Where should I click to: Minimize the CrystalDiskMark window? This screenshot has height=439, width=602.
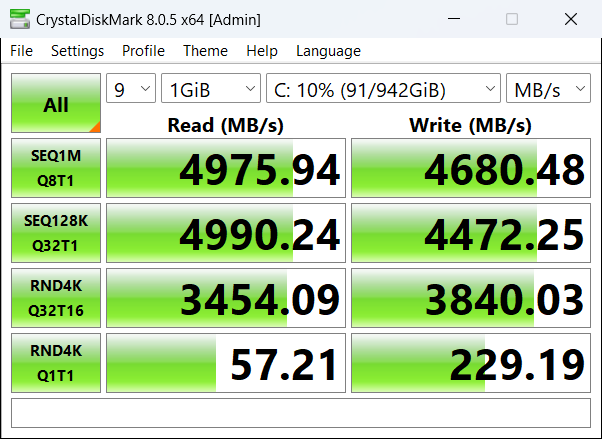[454, 19]
